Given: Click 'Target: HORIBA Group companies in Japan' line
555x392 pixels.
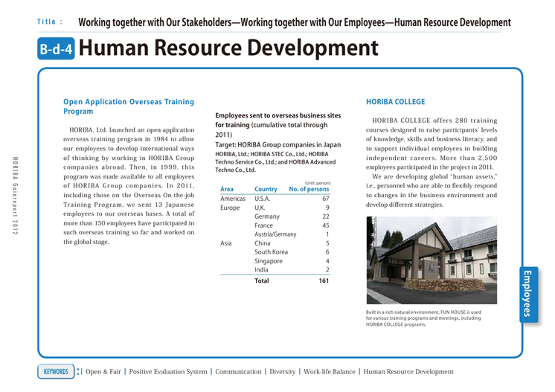Looking at the screenshot, I should pos(278,145).
